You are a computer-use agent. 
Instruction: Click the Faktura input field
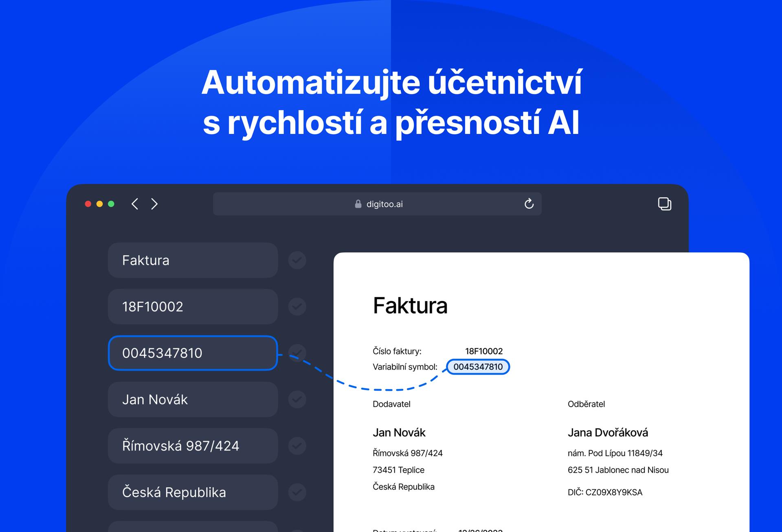193,260
